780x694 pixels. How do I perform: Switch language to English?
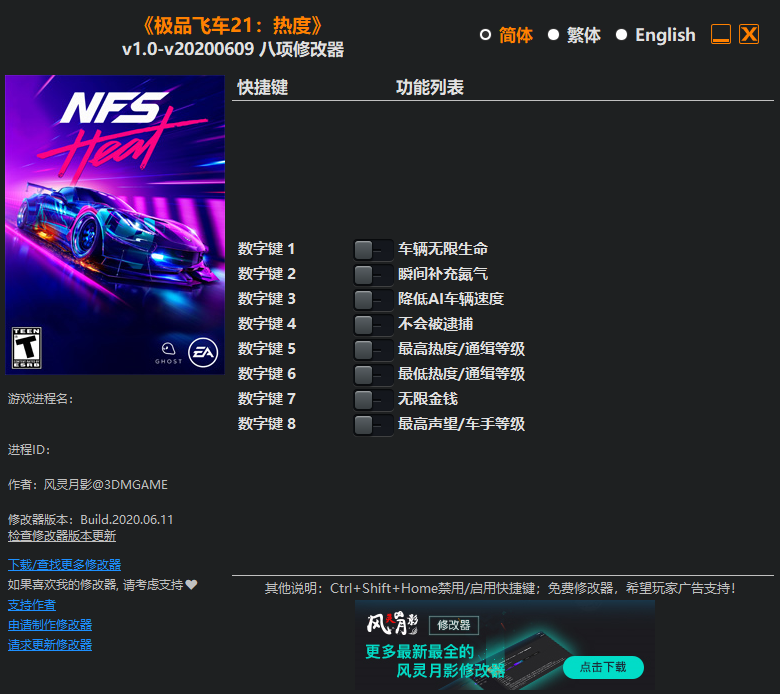tap(621, 35)
